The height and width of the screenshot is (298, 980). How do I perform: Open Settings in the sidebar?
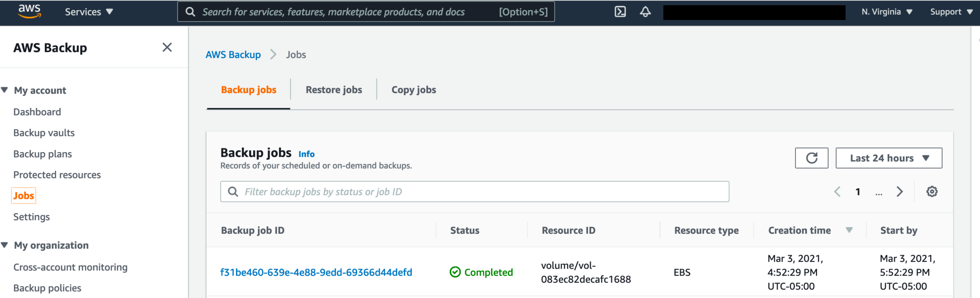click(31, 217)
